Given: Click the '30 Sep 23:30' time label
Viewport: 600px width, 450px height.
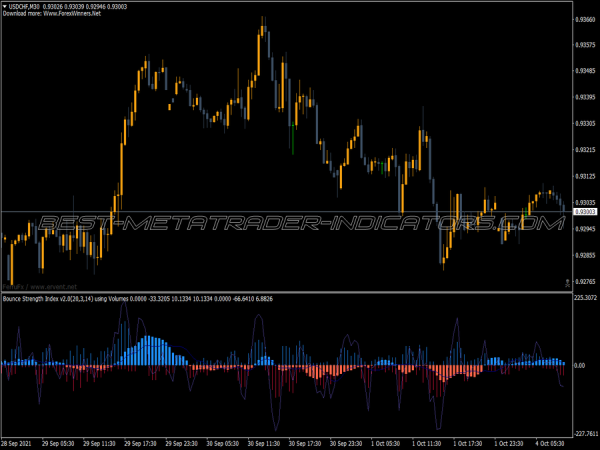Looking at the screenshot, I should click(x=346, y=444).
